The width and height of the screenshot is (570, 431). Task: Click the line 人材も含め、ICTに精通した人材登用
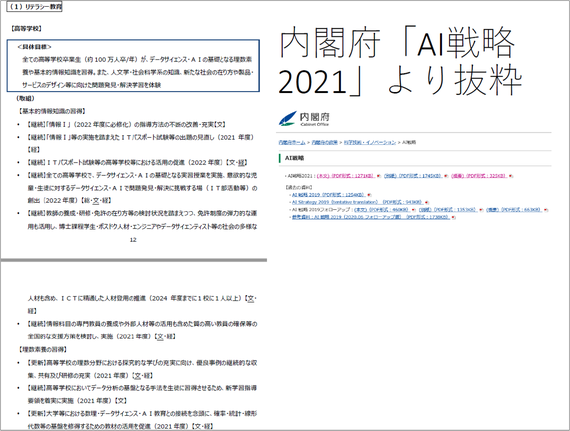[142, 298]
